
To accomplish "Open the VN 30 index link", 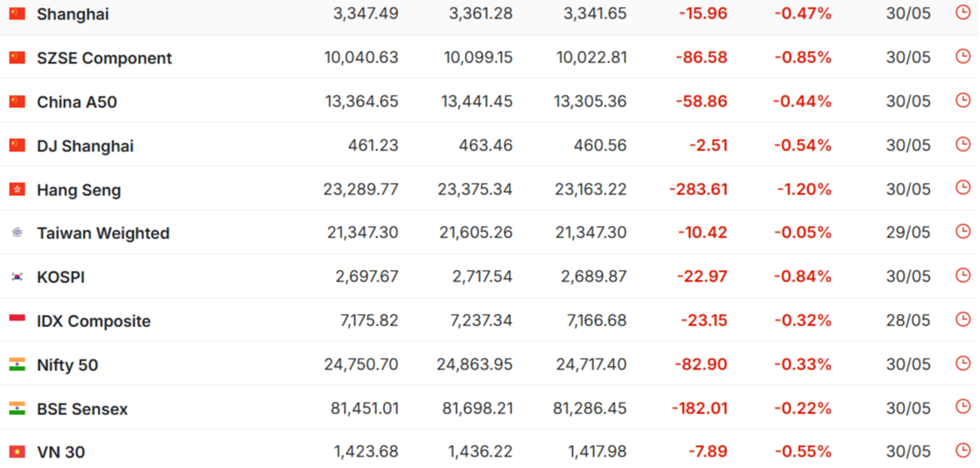I will pyautogui.click(x=61, y=452).
